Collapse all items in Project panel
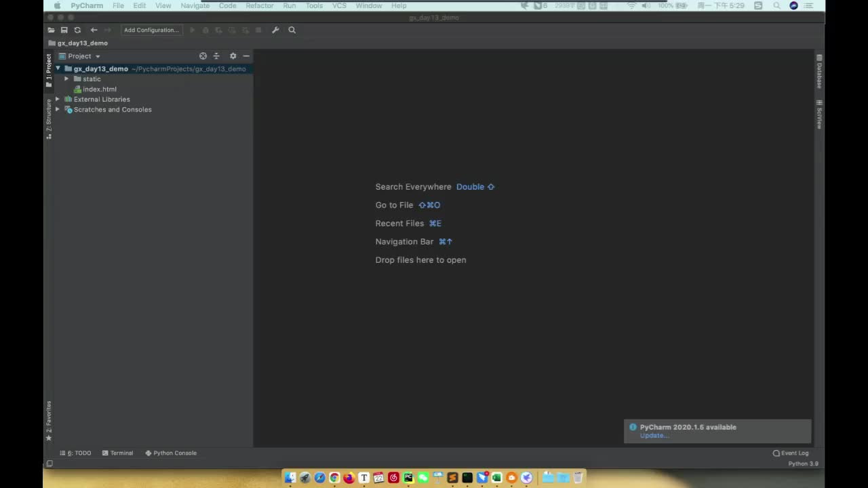Image resolution: width=868 pixels, height=488 pixels. tap(216, 56)
